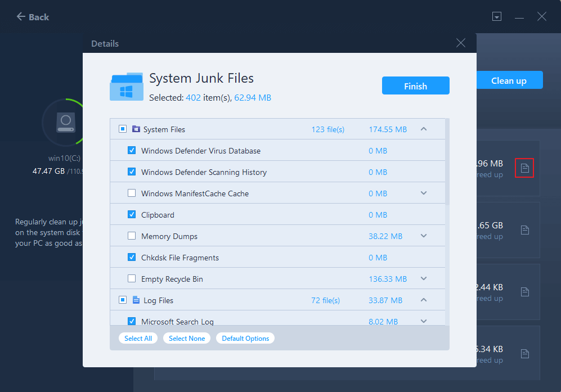Click the 123 file(s) count

click(x=327, y=129)
